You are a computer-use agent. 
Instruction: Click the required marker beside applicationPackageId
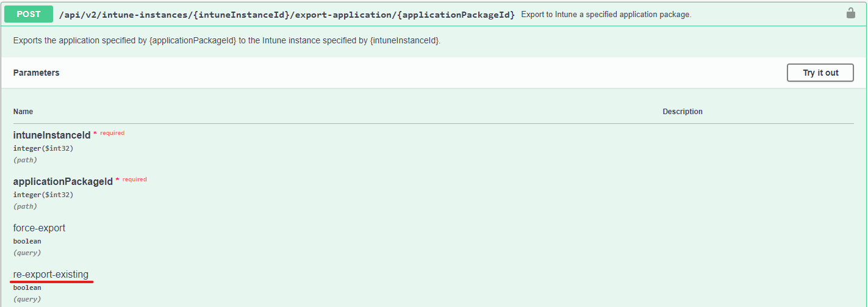pyautogui.click(x=134, y=179)
